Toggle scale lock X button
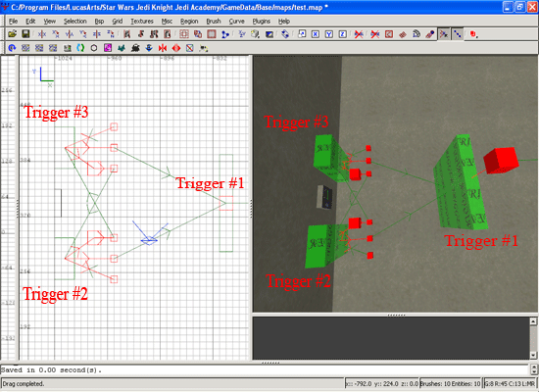 tap(316, 34)
